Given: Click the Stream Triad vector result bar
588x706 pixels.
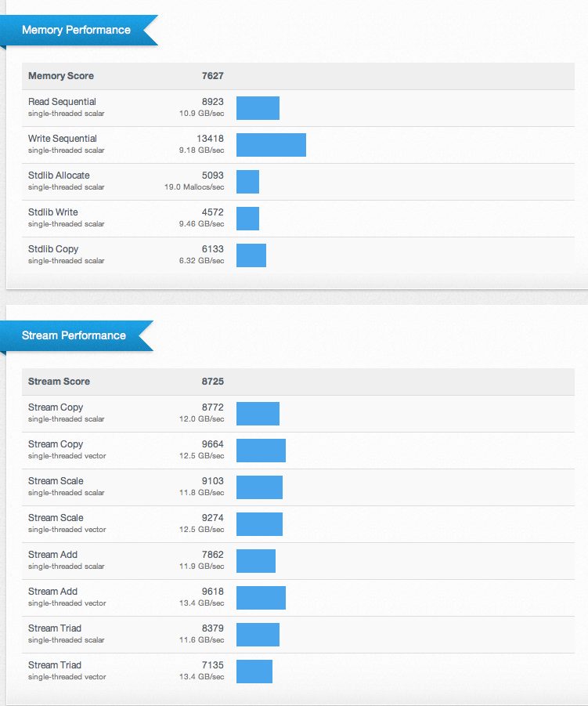Looking at the screenshot, I should [x=254, y=672].
